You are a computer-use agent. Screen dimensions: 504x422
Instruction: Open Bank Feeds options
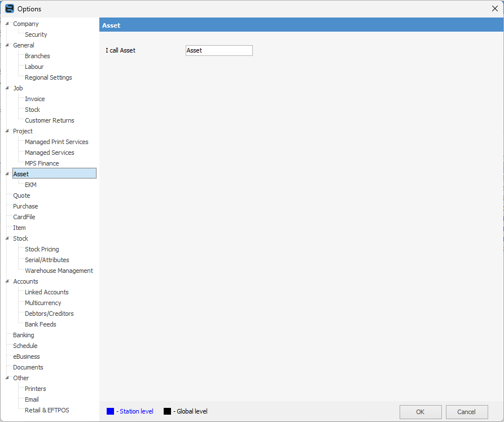[x=41, y=324]
